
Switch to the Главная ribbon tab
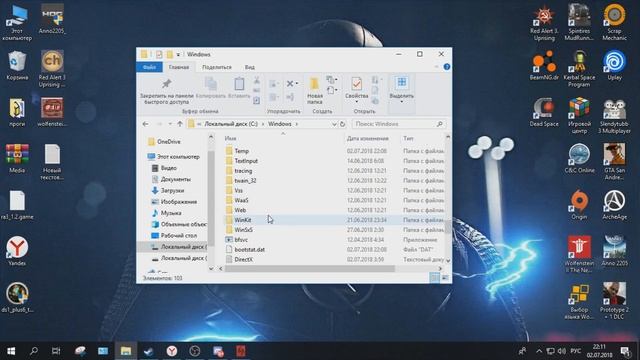click(179, 67)
